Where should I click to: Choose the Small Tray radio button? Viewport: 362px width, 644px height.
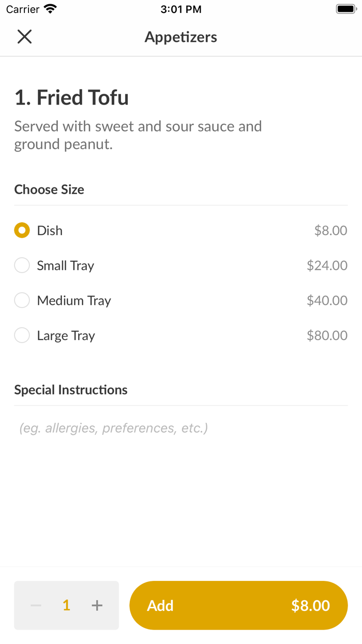point(22,266)
